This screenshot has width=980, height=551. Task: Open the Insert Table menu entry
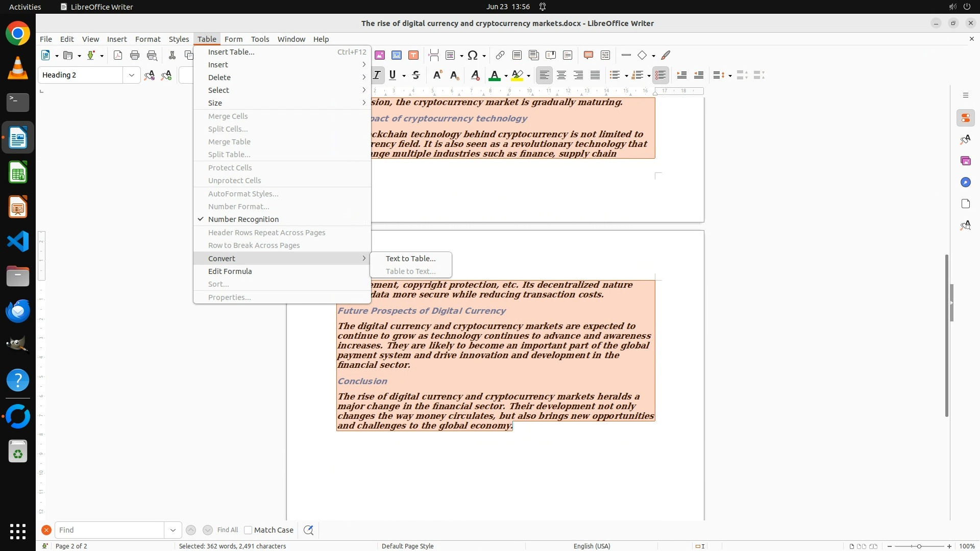(231, 52)
